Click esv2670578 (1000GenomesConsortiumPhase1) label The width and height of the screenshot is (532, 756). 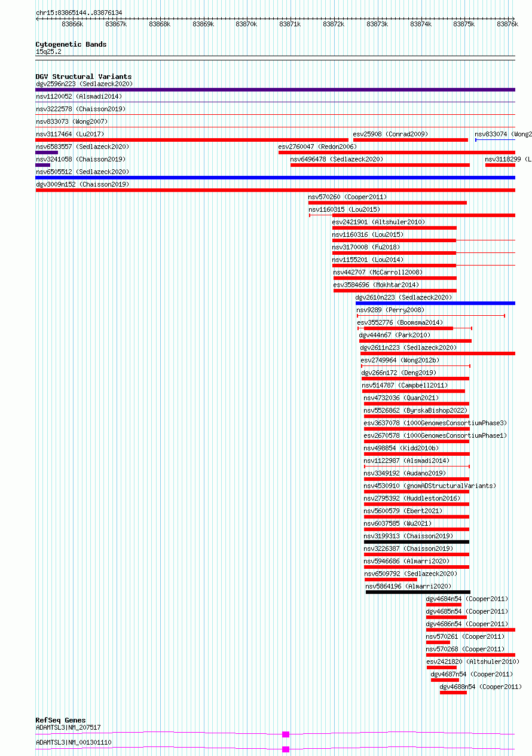pyautogui.click(x=435, y=436)
